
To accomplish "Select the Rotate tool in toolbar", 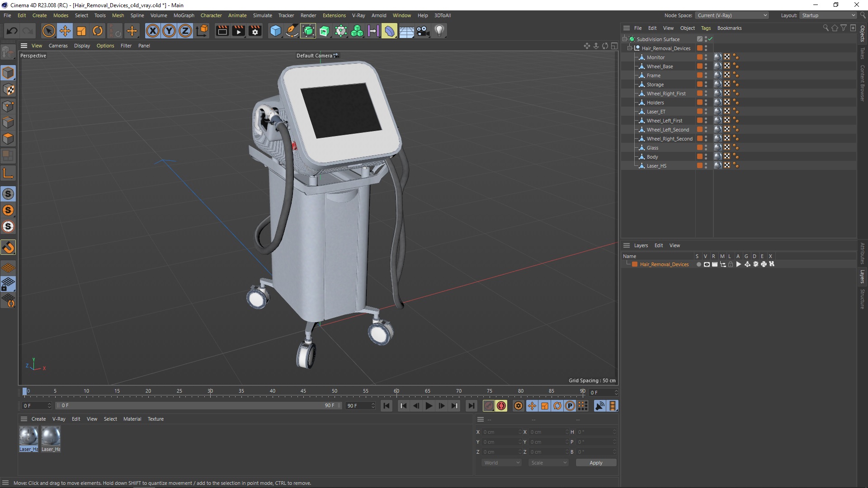I will point(97,30).
